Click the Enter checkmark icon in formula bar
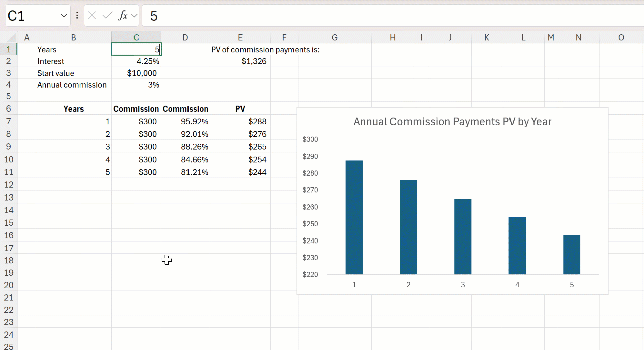 107,15
